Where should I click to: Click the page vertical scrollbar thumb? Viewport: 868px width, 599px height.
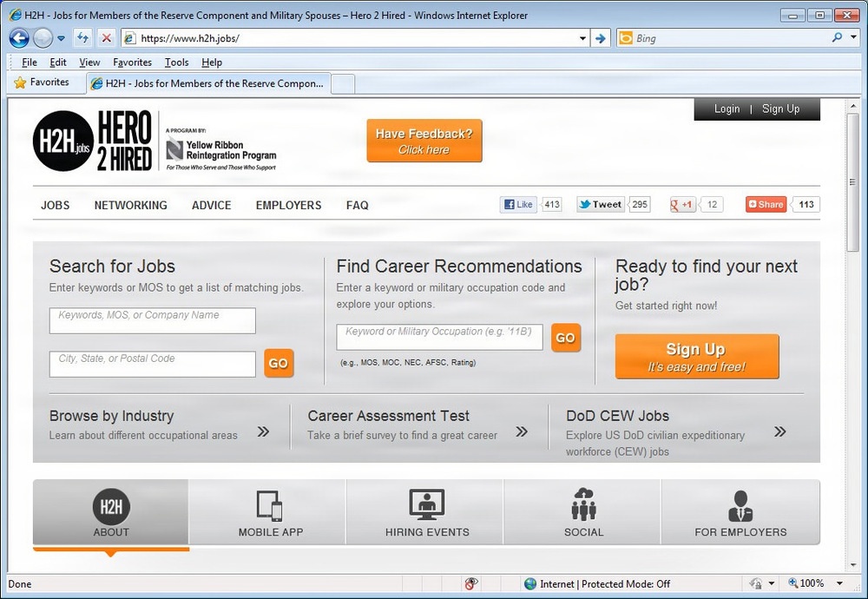pos(852,183)
